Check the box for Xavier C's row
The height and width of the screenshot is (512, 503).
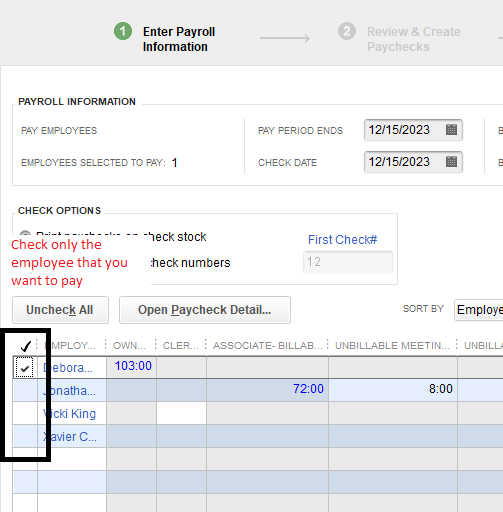click(25, 436)
